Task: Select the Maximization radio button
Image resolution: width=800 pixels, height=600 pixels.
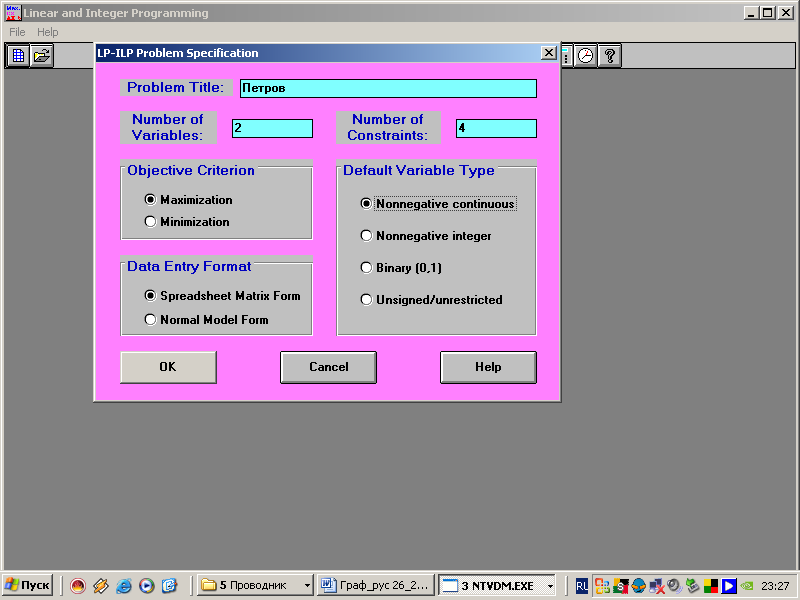Action: (x=150, y=199)
